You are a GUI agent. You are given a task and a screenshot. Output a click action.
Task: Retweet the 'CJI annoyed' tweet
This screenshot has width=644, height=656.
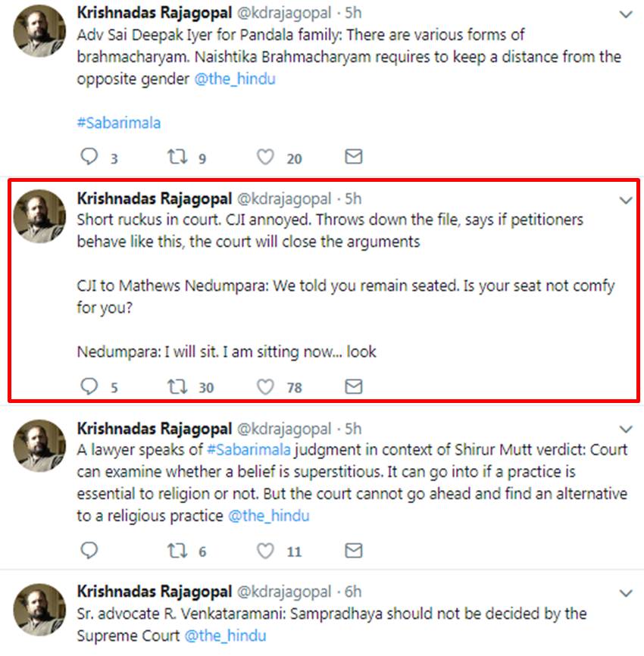point(177,386)
